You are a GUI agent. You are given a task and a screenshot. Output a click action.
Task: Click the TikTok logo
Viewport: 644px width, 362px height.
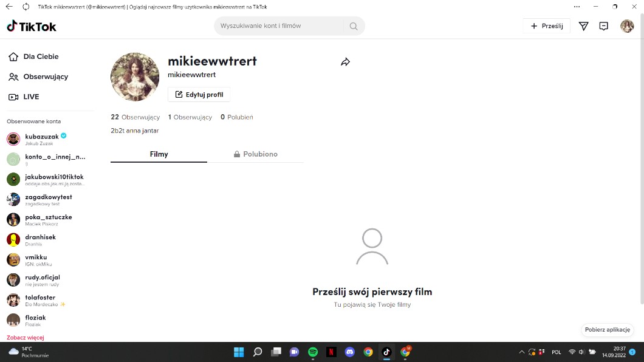(x=32, y=26)
